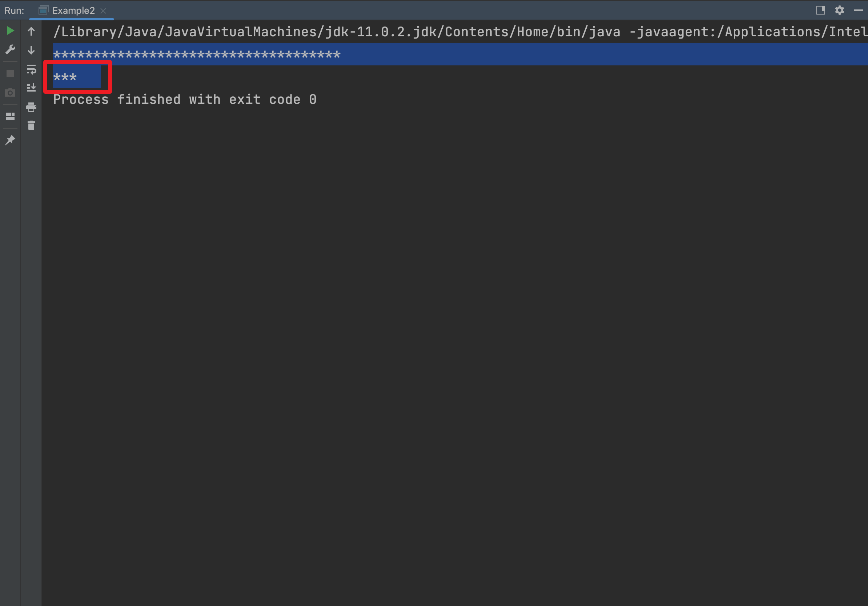Toggle scroll to end of output
The image size is (868, 606).
(x=31, y=88)
